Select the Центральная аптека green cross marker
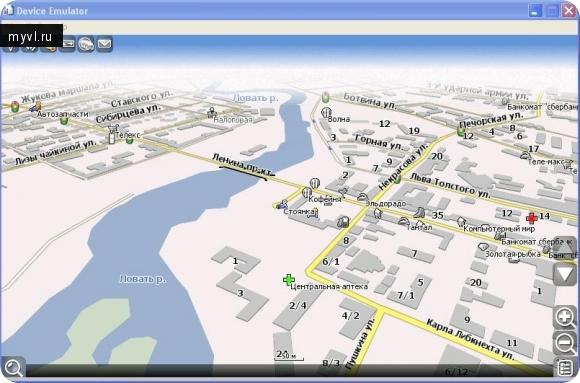 [289, 280]
